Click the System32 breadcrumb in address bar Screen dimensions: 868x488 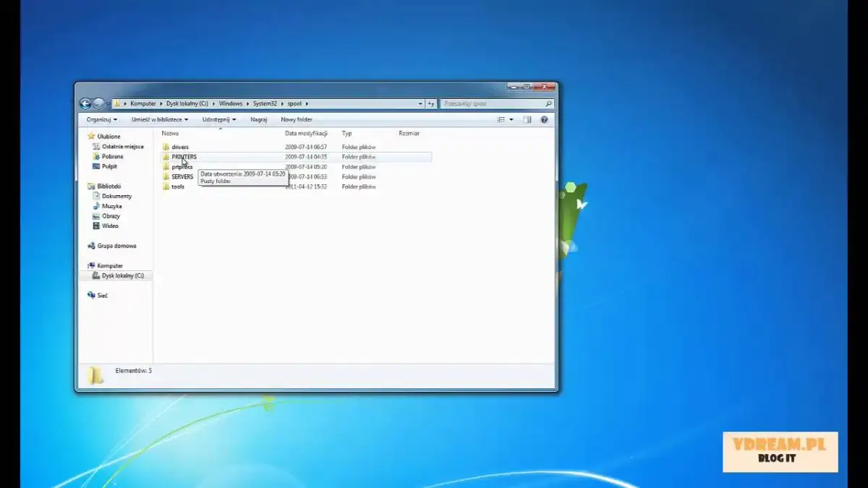[x=265, y=104]
